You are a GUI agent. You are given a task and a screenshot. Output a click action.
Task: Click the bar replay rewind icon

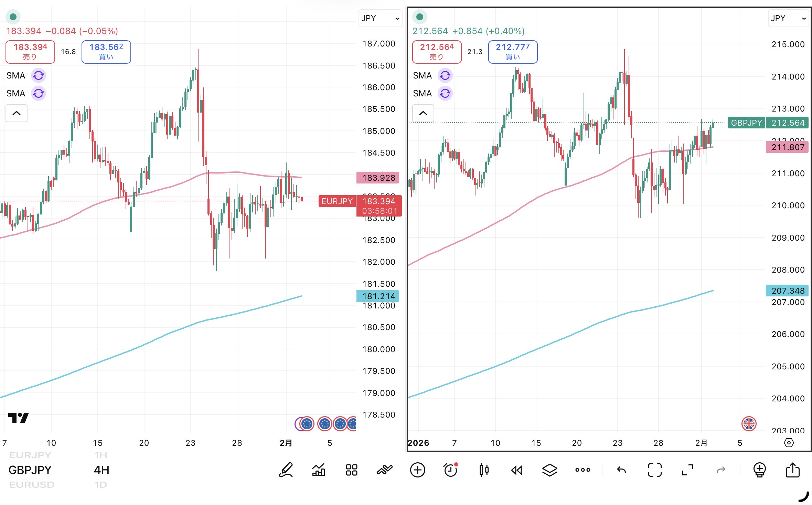click(516, 470)
